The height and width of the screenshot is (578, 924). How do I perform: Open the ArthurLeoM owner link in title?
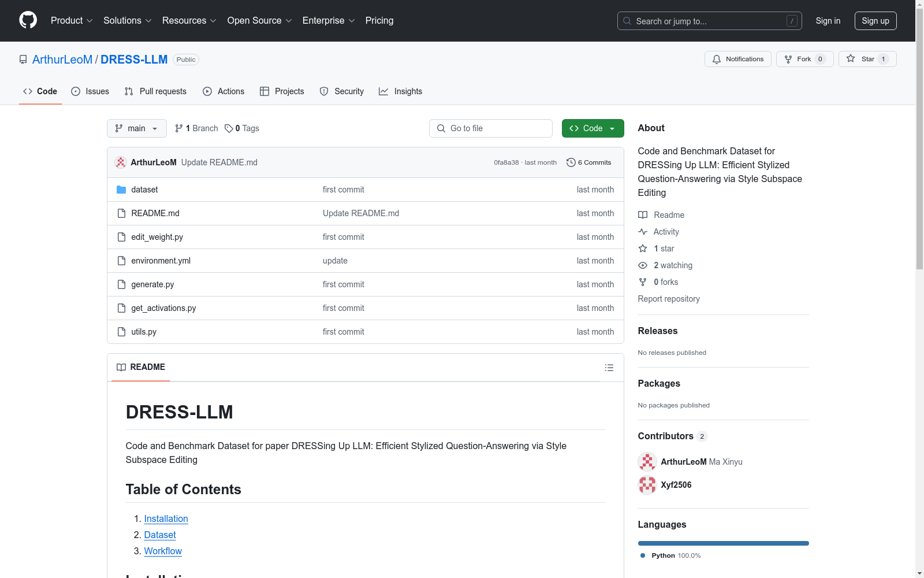click(62, 60)
